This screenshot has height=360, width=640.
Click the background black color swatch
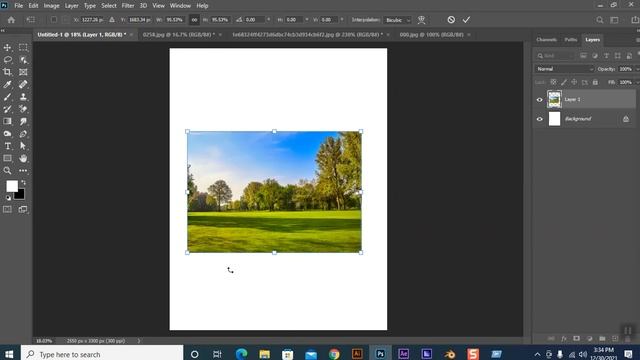point(20,195)
